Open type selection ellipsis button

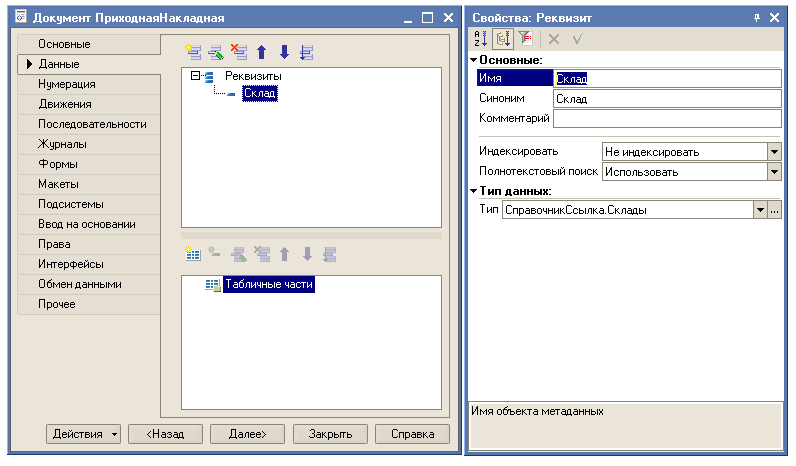point(774,210)
